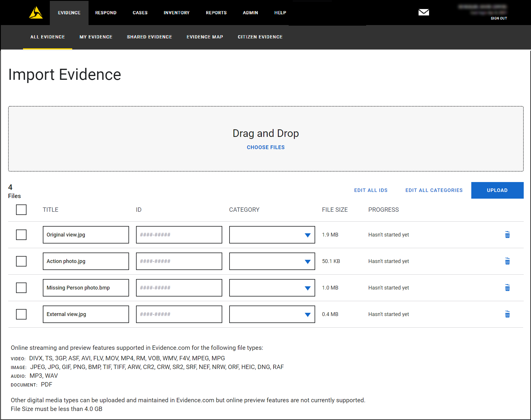Click the Edit All IDs link
The image size is (531, 420).
point(371,190)
